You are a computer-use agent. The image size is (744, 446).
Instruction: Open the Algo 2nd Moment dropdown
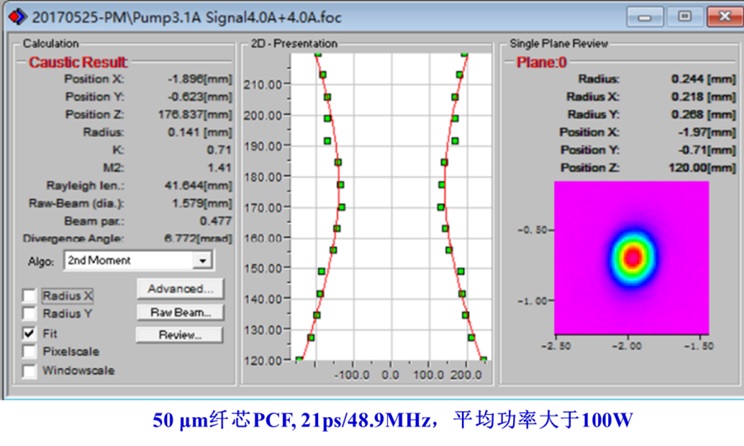point(203,260)
